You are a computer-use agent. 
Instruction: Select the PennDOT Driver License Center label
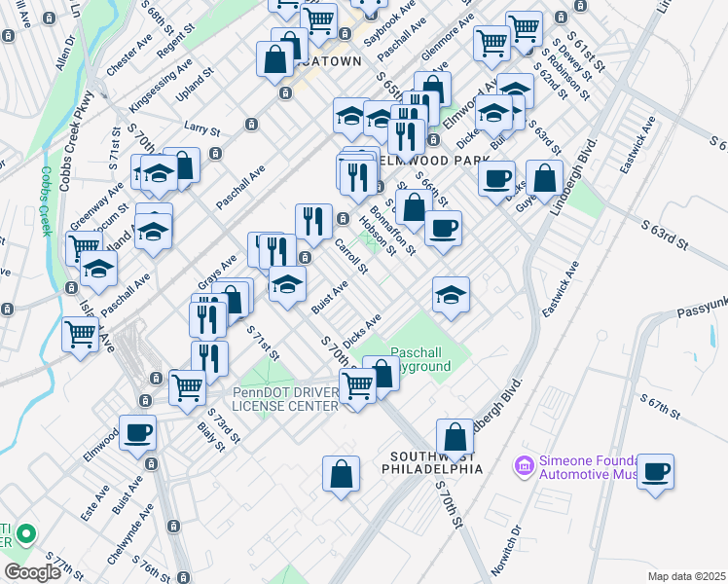[285, 399]
